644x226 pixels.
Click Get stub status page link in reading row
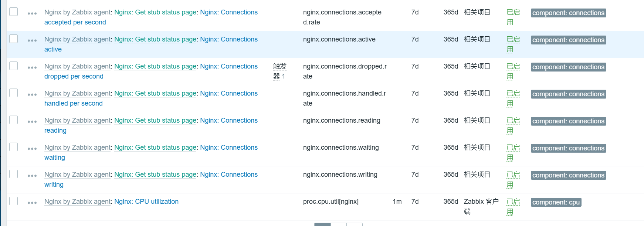point(155,120)
